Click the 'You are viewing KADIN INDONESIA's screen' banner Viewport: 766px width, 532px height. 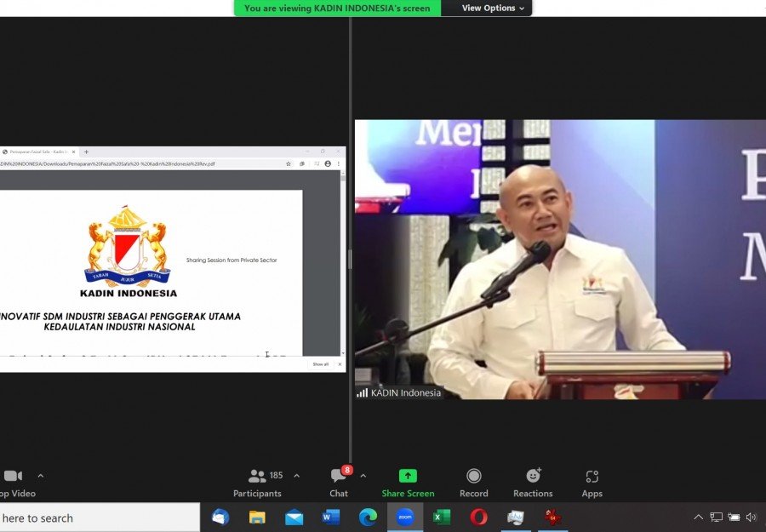pyautogui.click(x=337, y=8)
